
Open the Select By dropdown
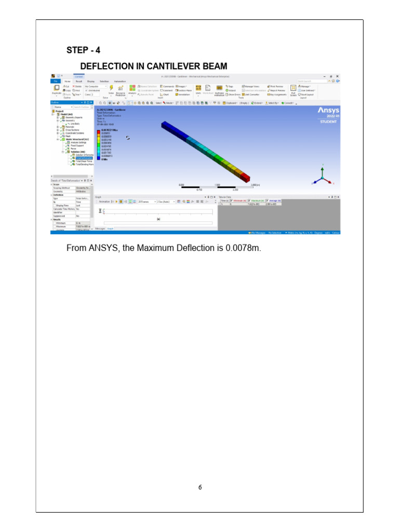[271, 103]
